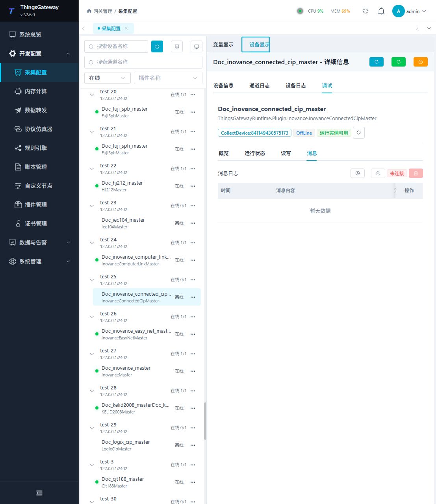Screen dimensions: 436x504
Task: Click the presentation-board icon button above the device list
Action: (177, 46)
